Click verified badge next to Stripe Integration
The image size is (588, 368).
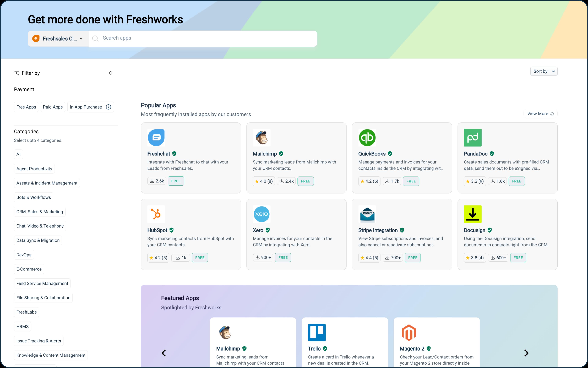click(402, 230)
